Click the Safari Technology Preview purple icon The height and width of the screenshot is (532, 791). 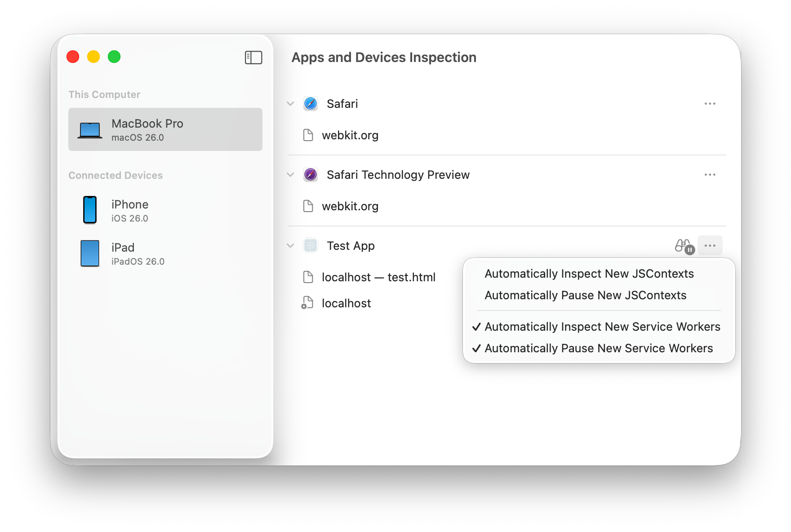point(311,174)
